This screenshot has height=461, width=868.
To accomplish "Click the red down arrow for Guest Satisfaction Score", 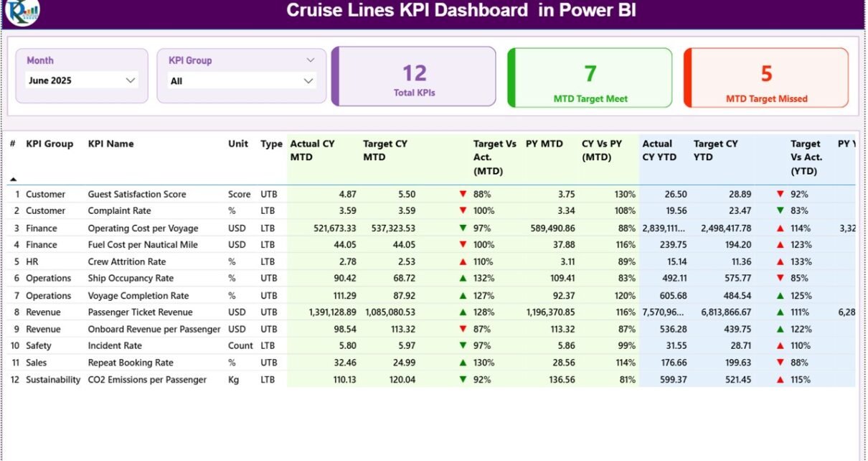I will [x=463, y=194].
